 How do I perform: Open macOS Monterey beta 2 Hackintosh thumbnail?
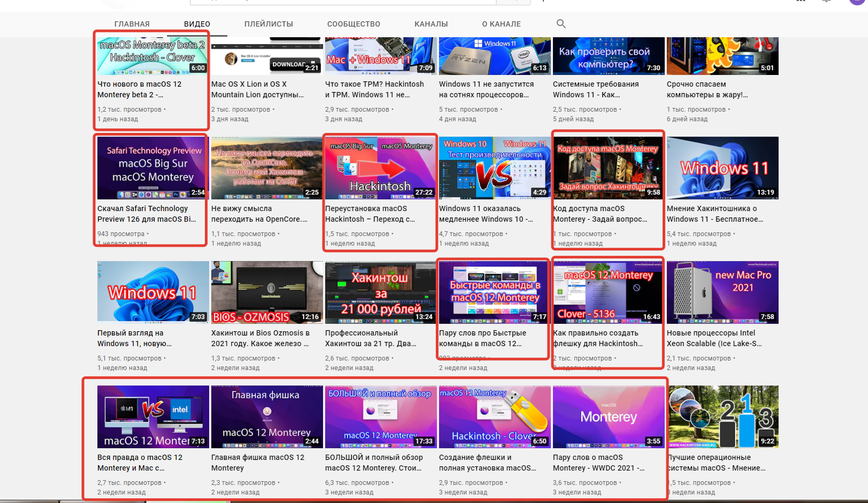coord(153,56)
